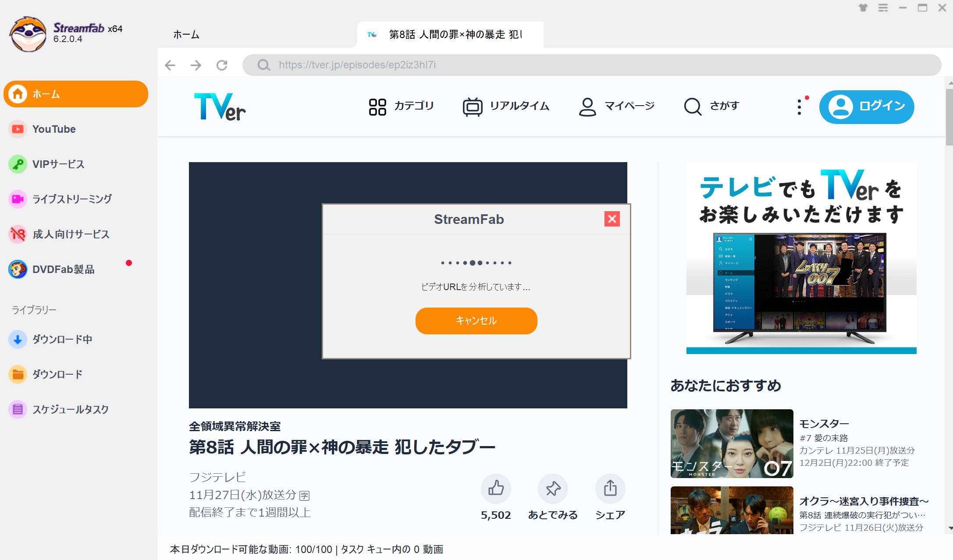Click the 全領域異常解決室 series title
The width and height of the screenshot is (953, 560).
point(235,426)
